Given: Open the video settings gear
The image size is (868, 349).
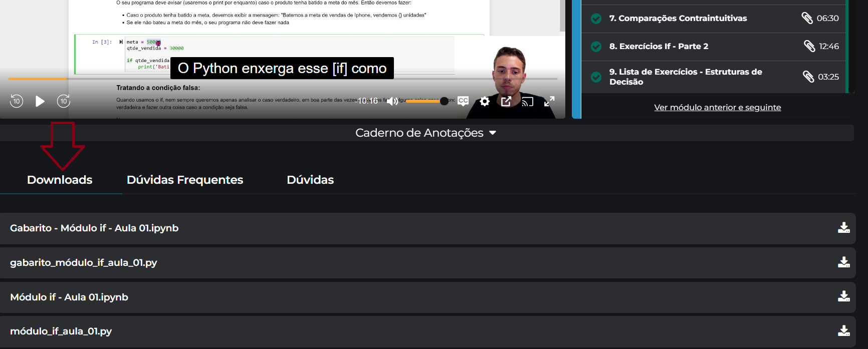Looking at the screenshot, I should click(x=485, y=101).
